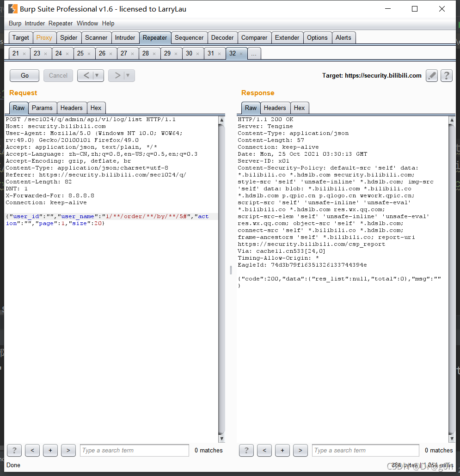The height and width of the screenshot is (476, 460).
Task: Open request Headers view tab
Action: 71,108
